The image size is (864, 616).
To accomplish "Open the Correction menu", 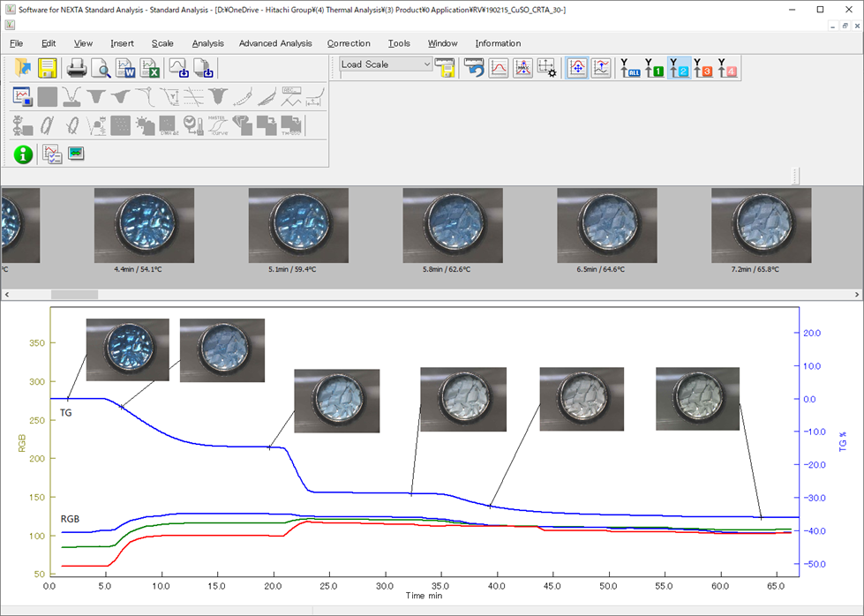I will (x=349, y=43).
